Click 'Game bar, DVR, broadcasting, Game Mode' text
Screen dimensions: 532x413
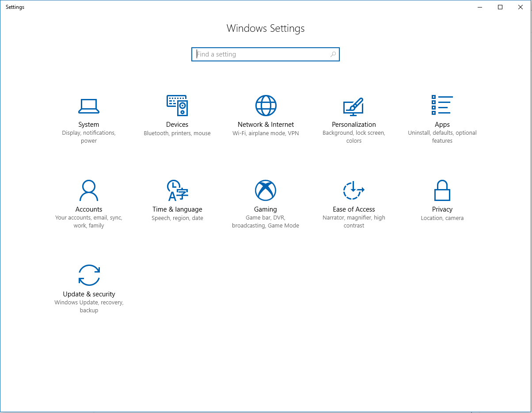coord(266,222)
